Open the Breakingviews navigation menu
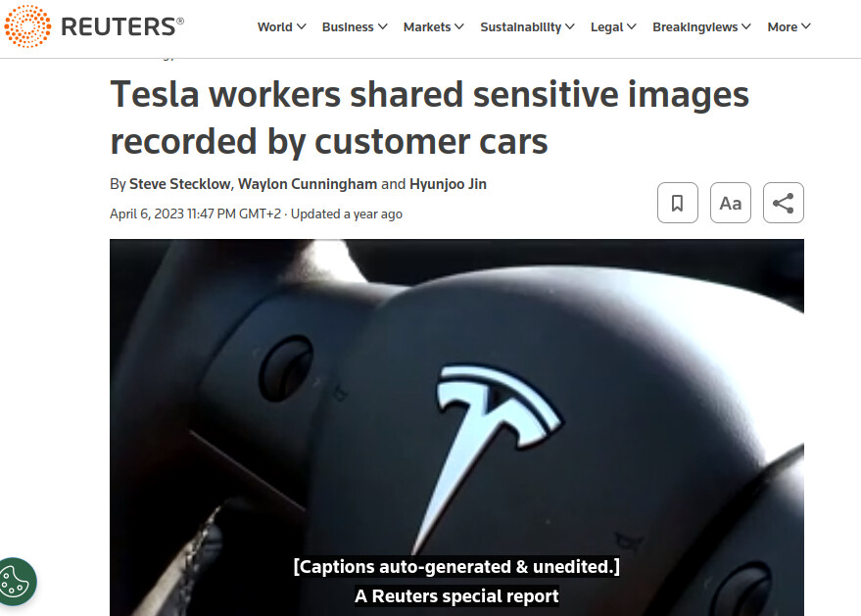The width and height of the screenshot is (861, 616). [x=701, y=26]
